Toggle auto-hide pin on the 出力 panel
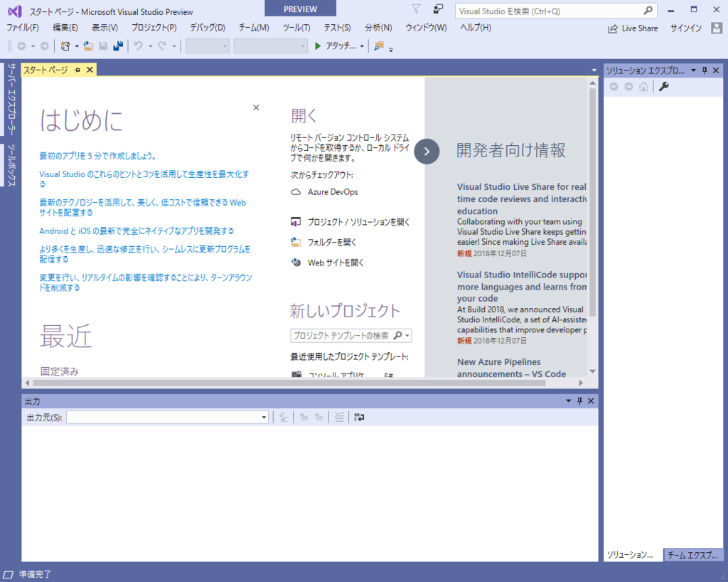The height and width of the screenshot is (582, 728). (579, 401)
